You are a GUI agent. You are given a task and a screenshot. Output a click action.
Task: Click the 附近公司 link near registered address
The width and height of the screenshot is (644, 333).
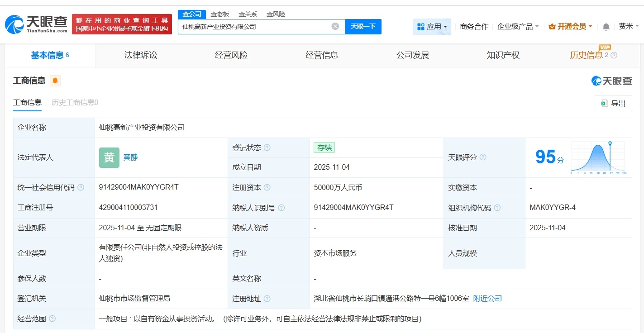pyautogui.click(x=487, y=299)
